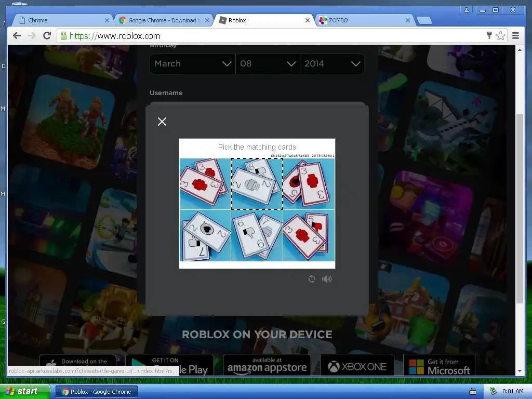
Task: Click the page scrollbar down arrow
Action: pos(520,371)
